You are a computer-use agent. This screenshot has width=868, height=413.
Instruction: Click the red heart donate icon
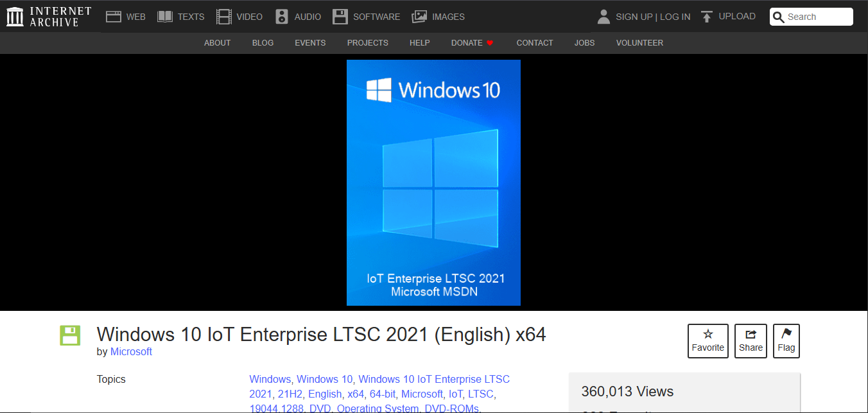point(490,43)
